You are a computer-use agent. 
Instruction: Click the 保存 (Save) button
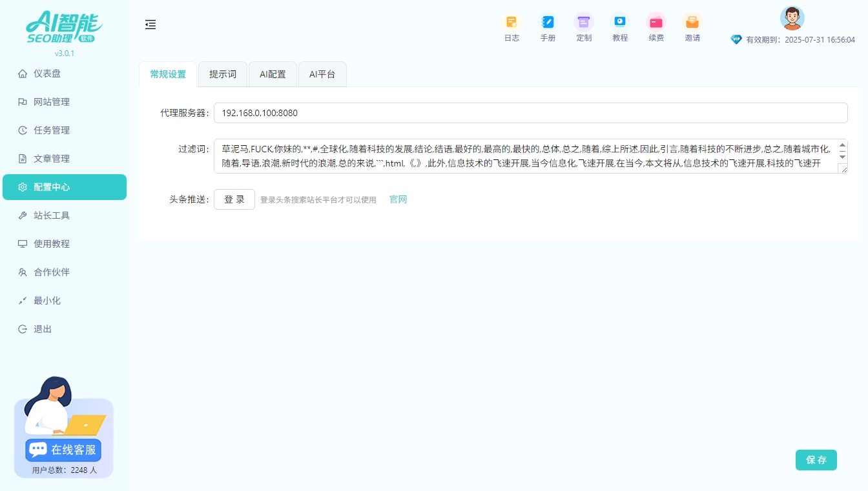click(816, 460)
